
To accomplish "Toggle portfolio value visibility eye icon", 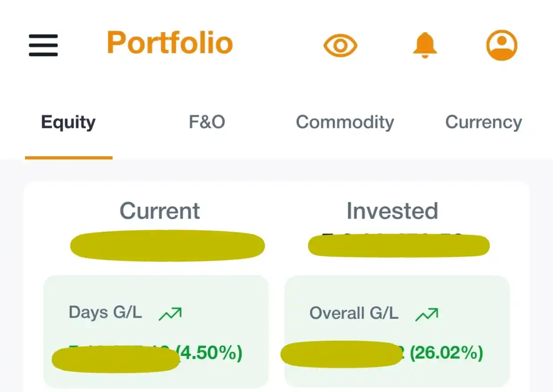I will pyautogui.click(x=340, y=45).
